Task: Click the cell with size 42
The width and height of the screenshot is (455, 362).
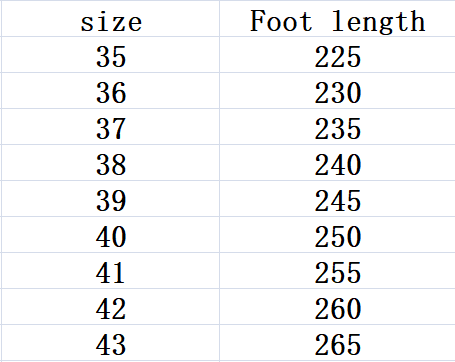Action: [x=110, y=307]
